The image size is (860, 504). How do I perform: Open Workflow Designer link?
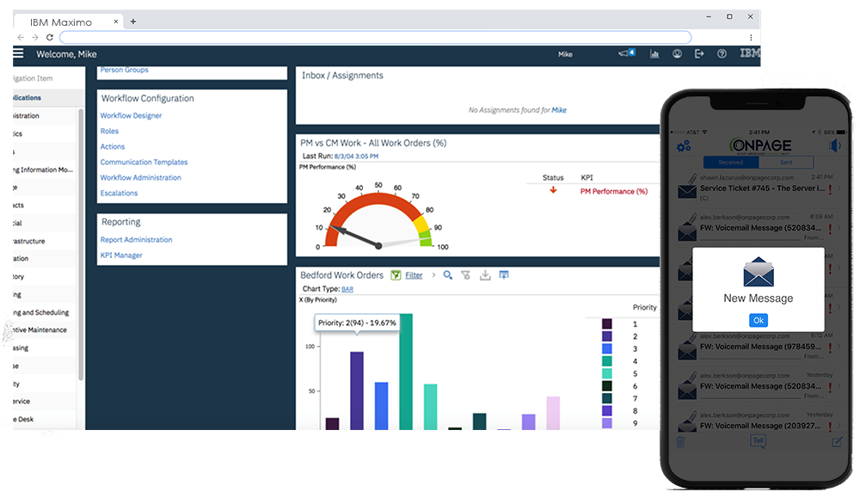[131, 116]
